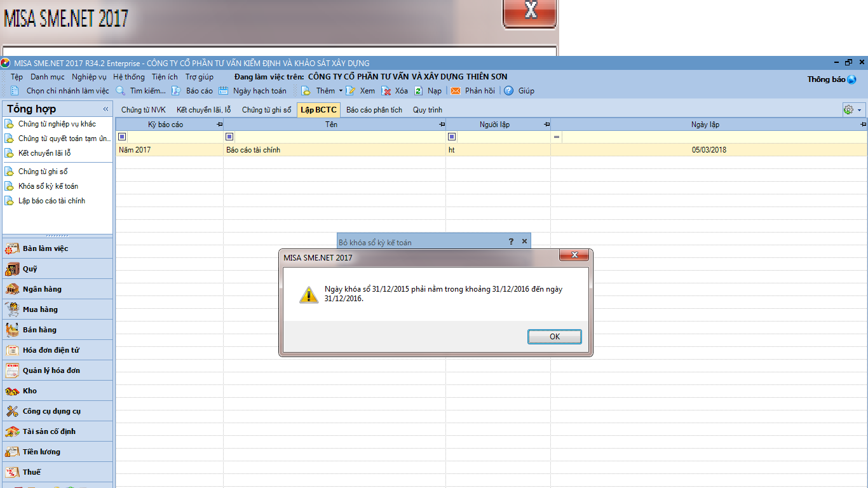Expand the dropdown arrow beside the gear
Screen dimensions: 868x488
click(x=860, y=110)
